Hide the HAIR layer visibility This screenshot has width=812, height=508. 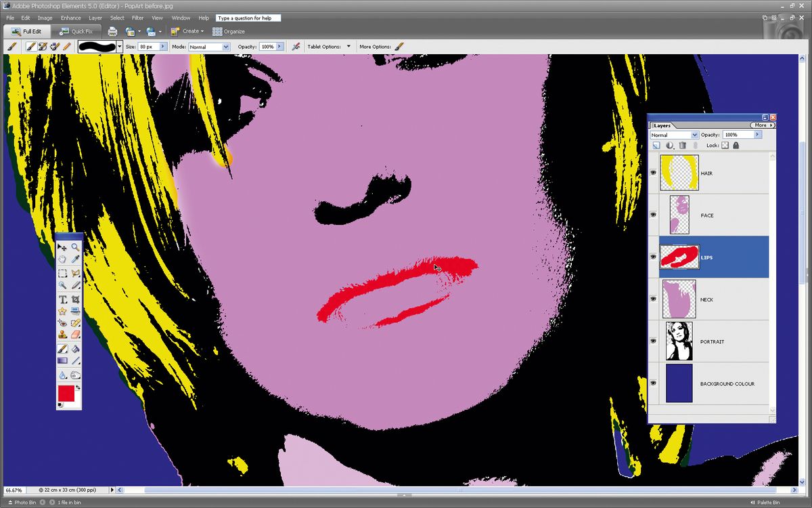[652, 173]
